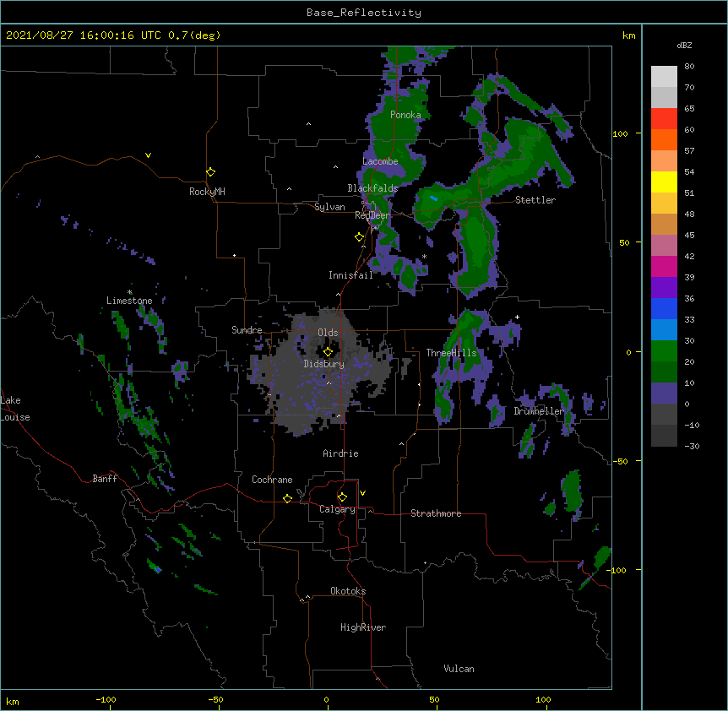The image size is (728, 711).
Task: Click the Okotoks city label
Action: pos(348,591)
